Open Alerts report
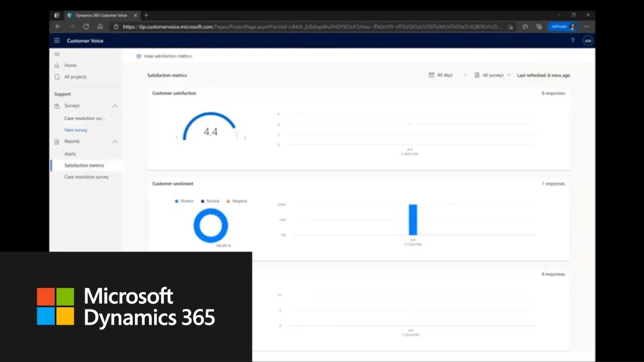 coord(70,154)
